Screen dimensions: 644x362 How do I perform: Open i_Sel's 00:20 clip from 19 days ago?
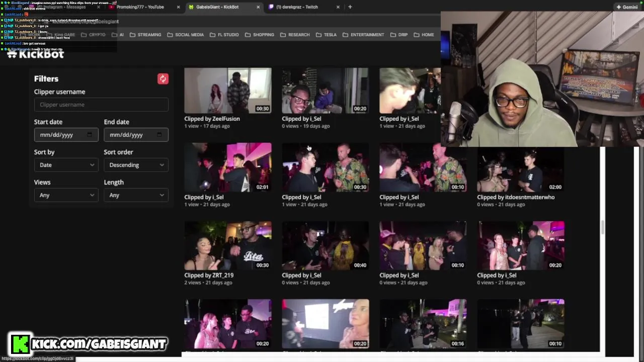(326, 90)
